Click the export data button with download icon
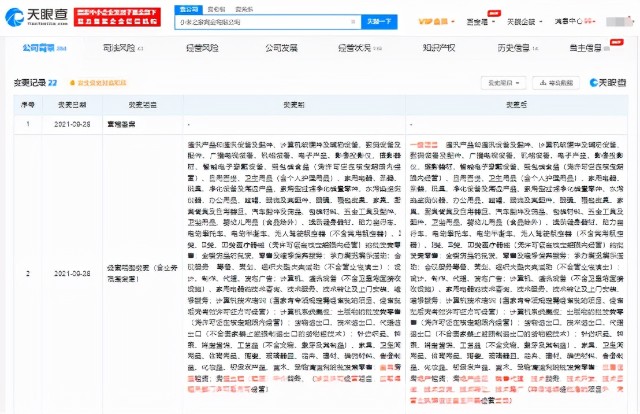Viewport: 640px width, 414px height. [556, 83]
